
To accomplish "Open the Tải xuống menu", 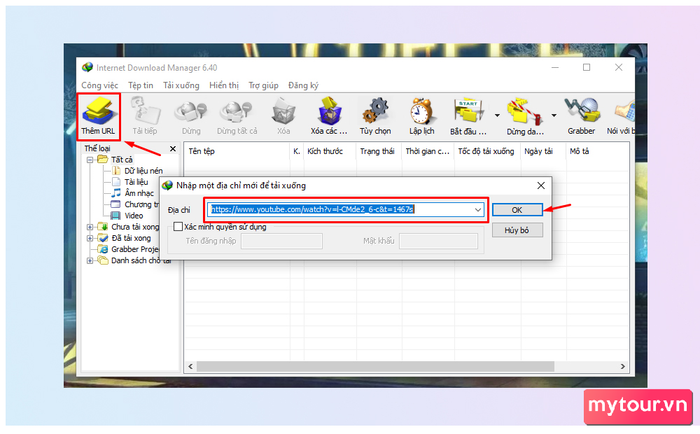I will 181,85.
